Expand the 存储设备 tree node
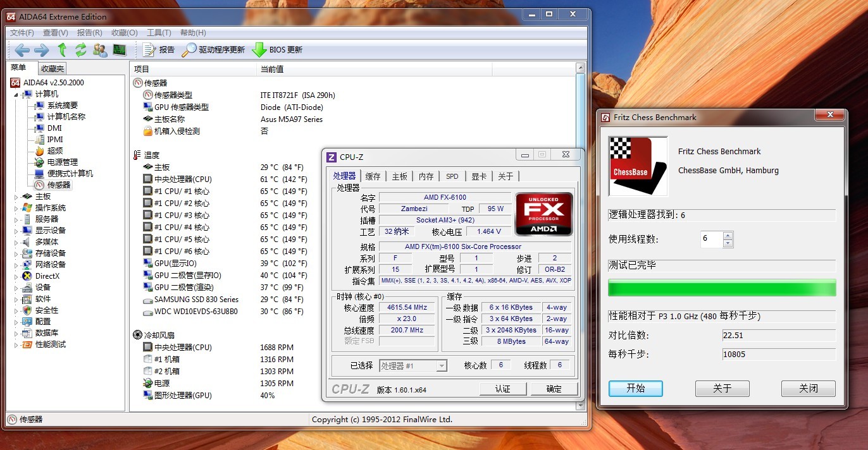This screenshot has height=450, width=868. click(17, 253)
